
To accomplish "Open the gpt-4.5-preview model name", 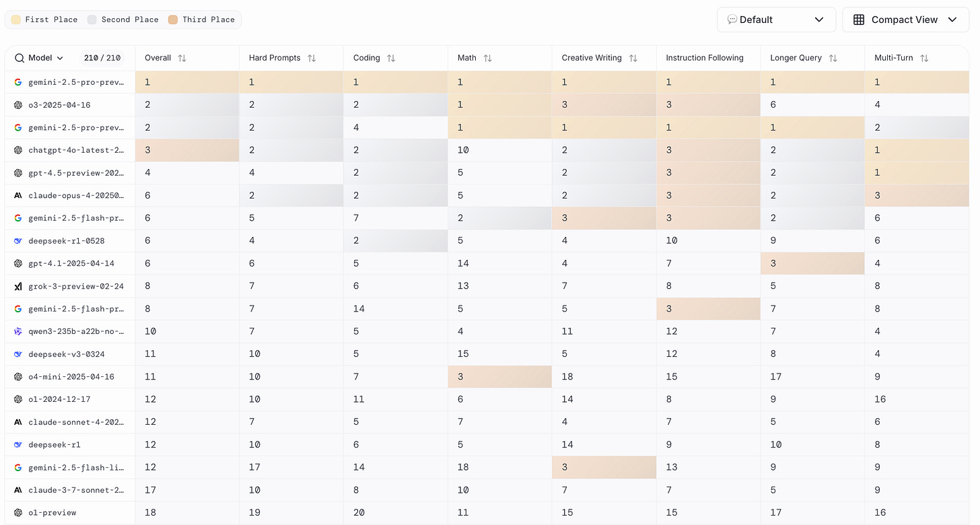I will tap(76, 173).
